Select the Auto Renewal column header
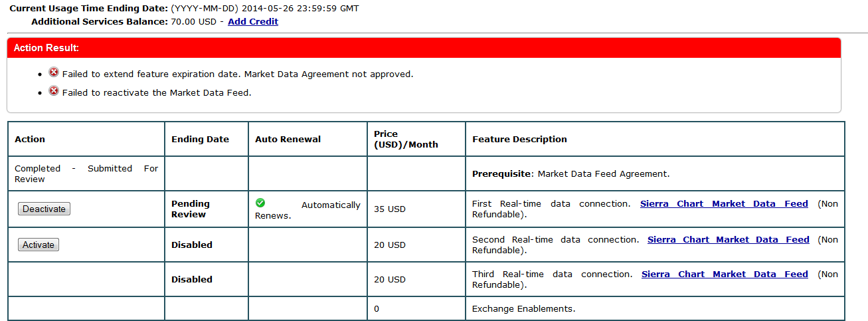868x321 pixels. [x=288, y=140]
